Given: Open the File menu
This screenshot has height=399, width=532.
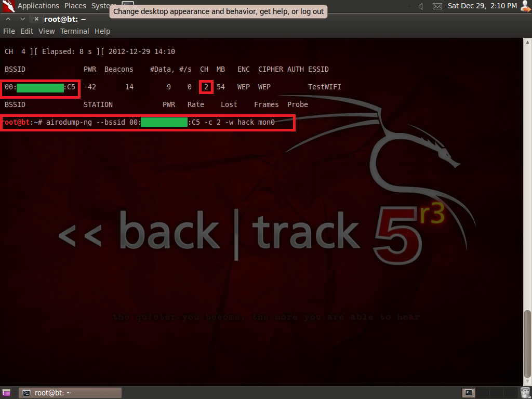Looking at the screenshot, I should tap(9, 31).
